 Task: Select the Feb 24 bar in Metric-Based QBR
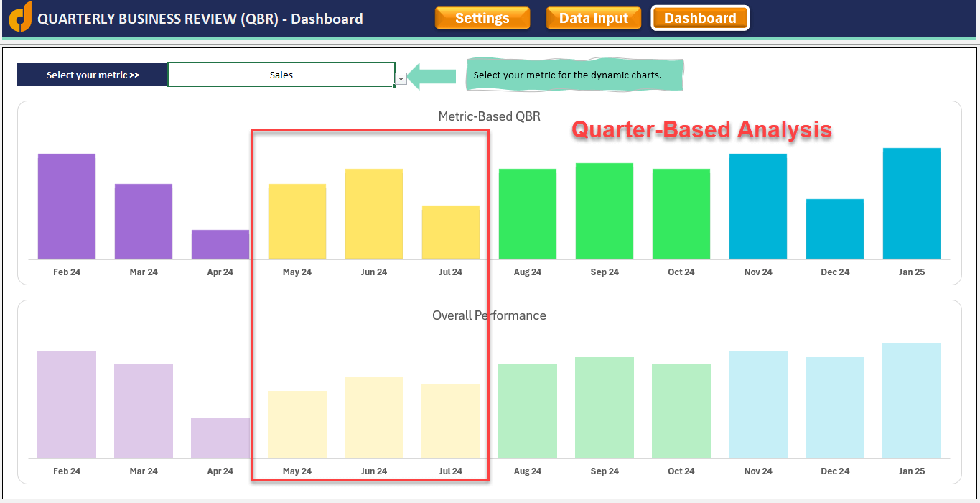tap(67, 205)
